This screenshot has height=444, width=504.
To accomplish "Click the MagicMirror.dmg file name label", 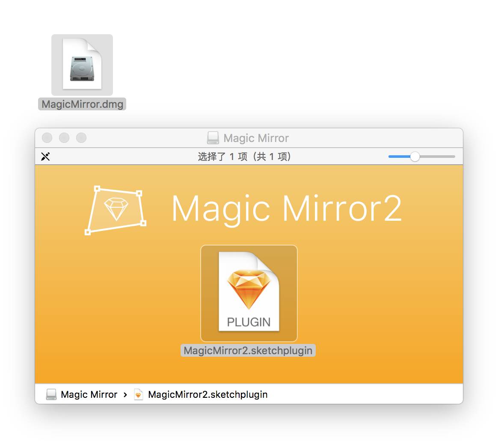I will coord(82,104).
